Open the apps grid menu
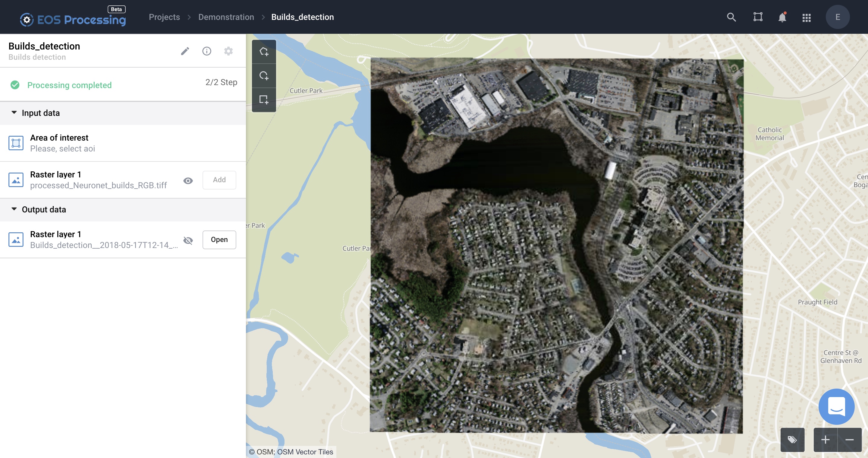The width and height of the screenshot is (868, 458). tap(806, 17)
